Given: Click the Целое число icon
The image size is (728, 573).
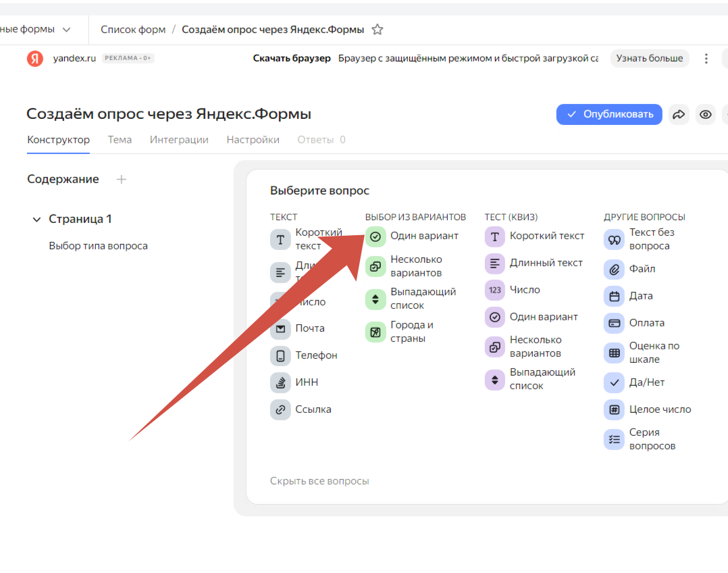Looking at the screenshot, I should (615, 409).
